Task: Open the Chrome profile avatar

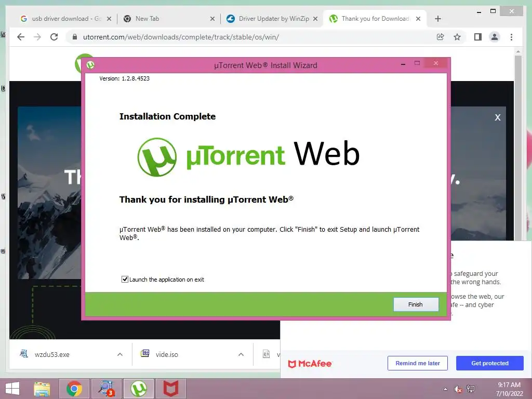Action: click(495, 37)
